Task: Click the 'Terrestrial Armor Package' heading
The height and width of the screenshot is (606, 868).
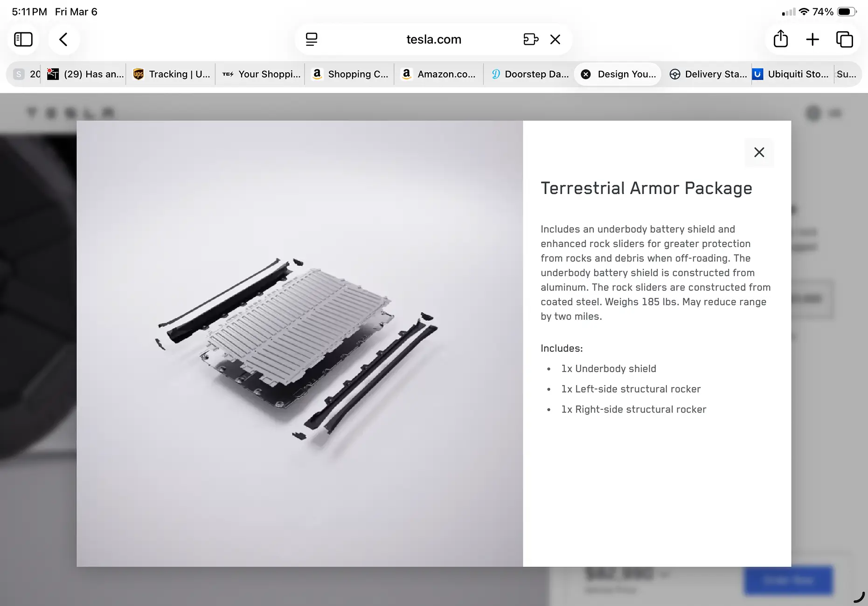Action: click(646, 188)
